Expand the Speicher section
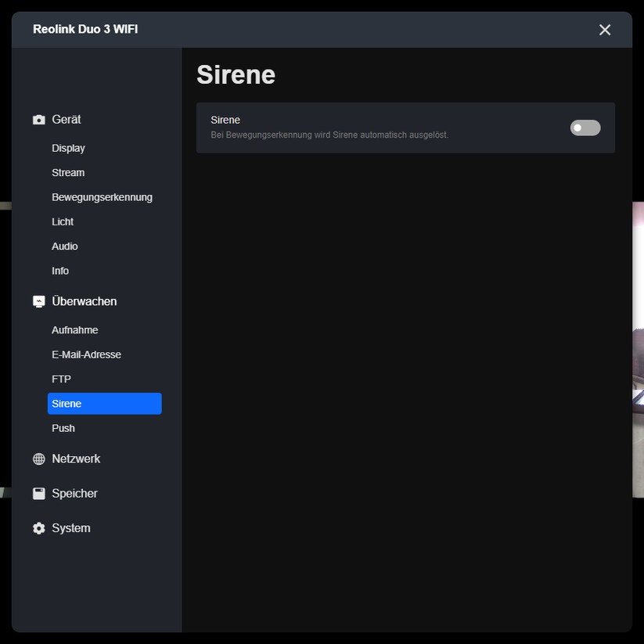Image resolution: width=644 pixels, height=644 pixels. tap(74, 494)
